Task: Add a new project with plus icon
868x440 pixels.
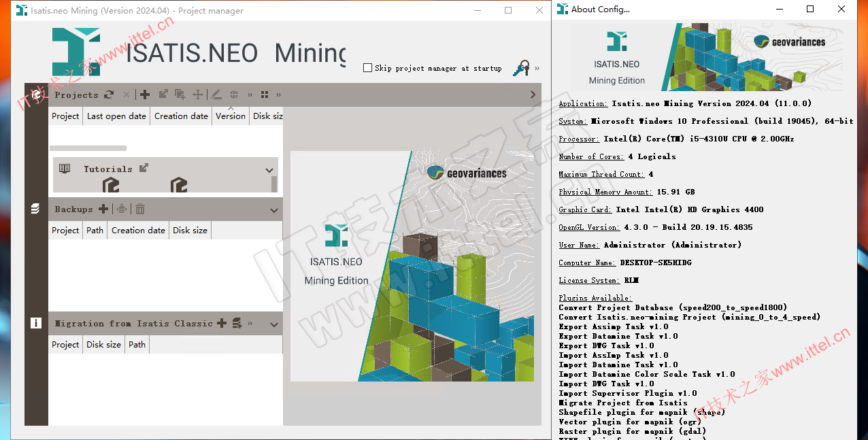Action: pyautogui.click(x=145, y=95)
